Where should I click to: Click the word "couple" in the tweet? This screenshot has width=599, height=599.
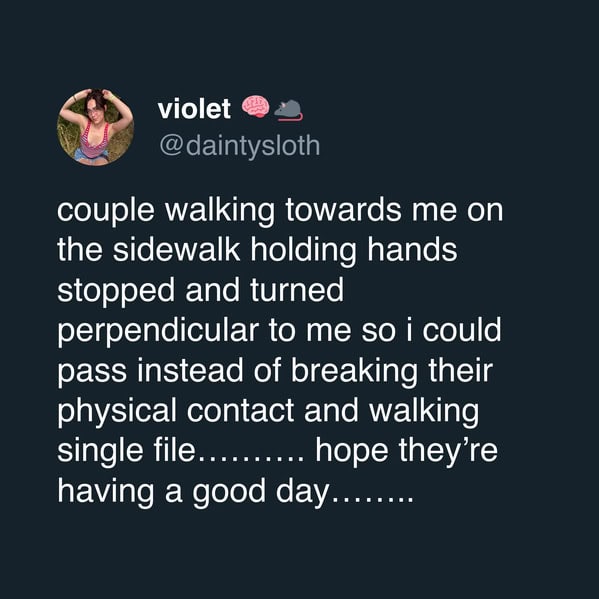[106, 212]
